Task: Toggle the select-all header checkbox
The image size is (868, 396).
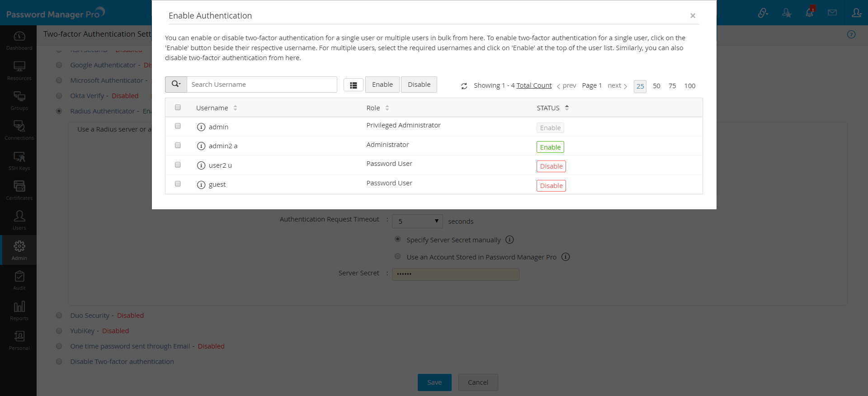Action: tap(178, 107)
